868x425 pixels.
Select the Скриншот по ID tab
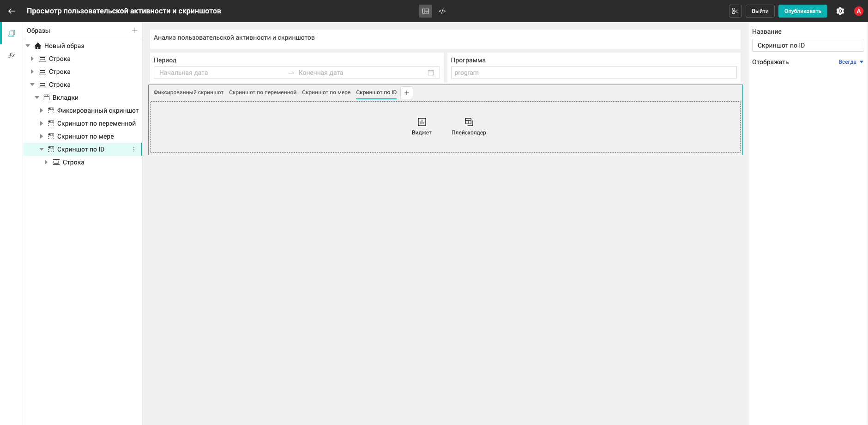tap(376, 92)
